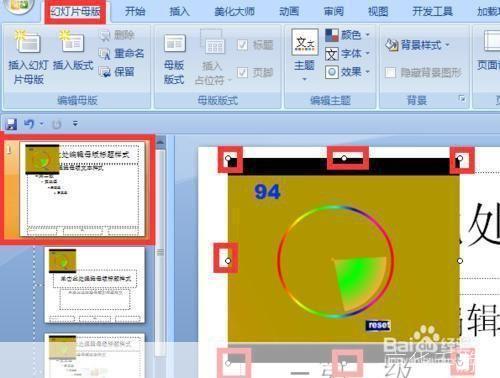Open the 开发工具 tab
This screenshot has height=378, width=500.
click(432, 12)
